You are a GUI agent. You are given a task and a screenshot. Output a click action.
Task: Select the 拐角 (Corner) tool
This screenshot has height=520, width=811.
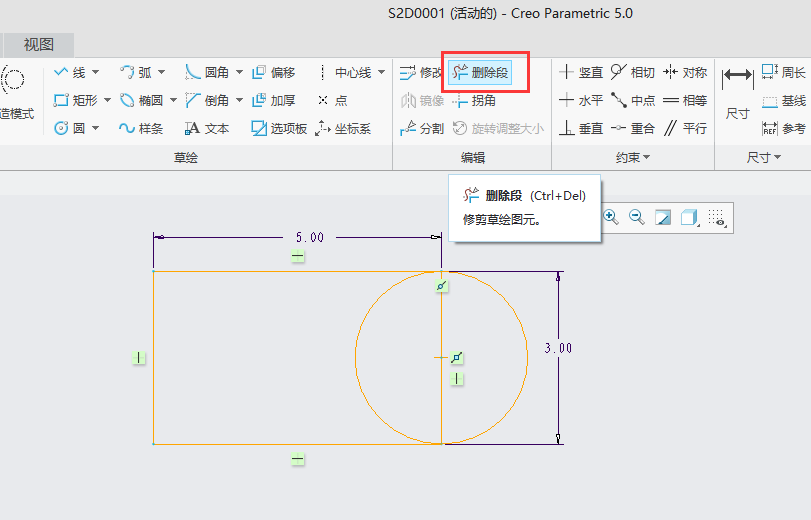[x=474, y=100]
